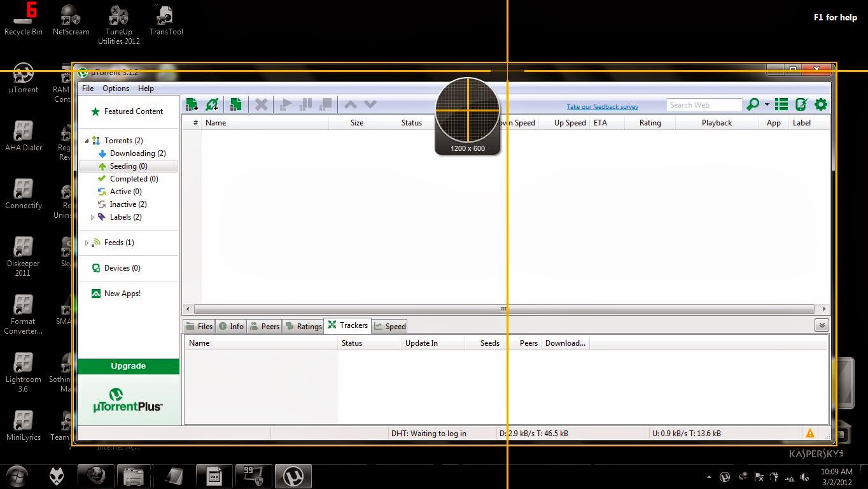Select Devices (0) in the sidebar
Screen dimensions: 868x489
(x=122, y=268)
